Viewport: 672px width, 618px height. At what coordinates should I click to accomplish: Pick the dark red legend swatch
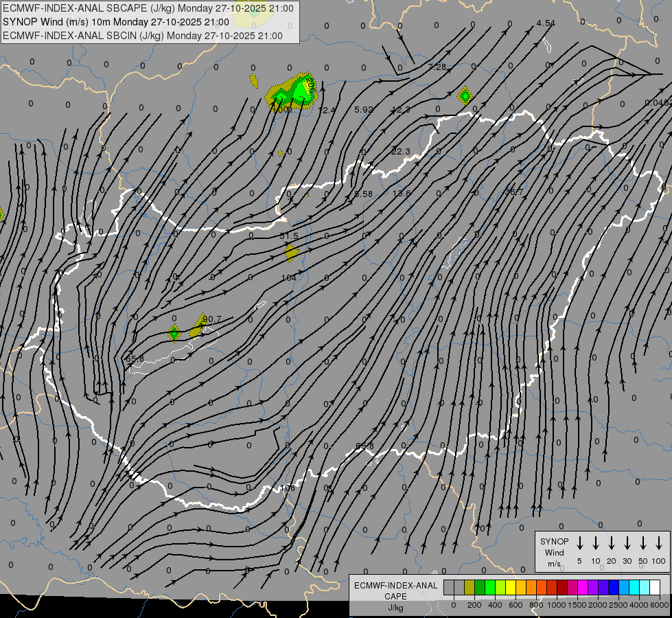562,588
